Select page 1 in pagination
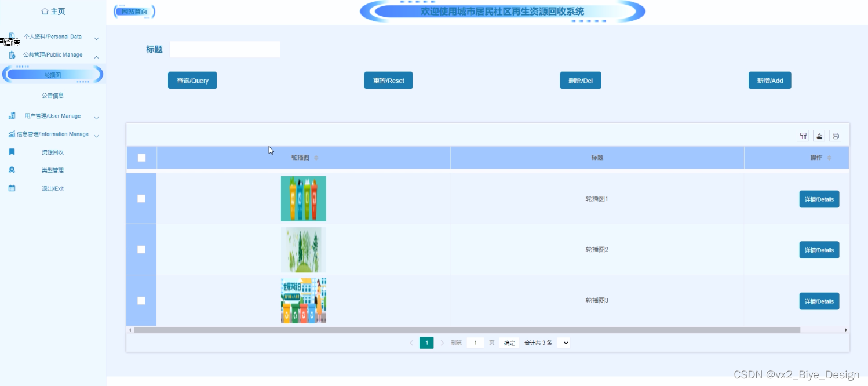The image size is (868, 386). 426,343
